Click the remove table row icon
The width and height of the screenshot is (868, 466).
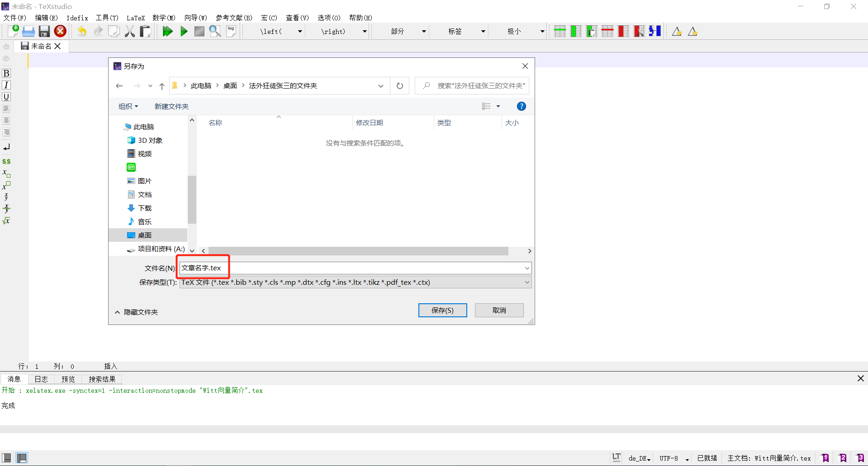coord(607,31)
